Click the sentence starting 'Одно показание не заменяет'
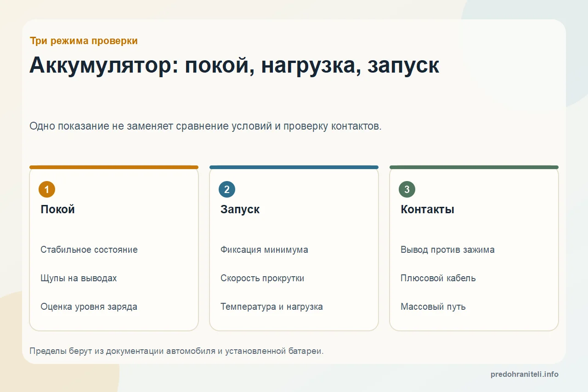Viewport: 588px width, 392px height. pyautogui.click(x=205, y=126)
